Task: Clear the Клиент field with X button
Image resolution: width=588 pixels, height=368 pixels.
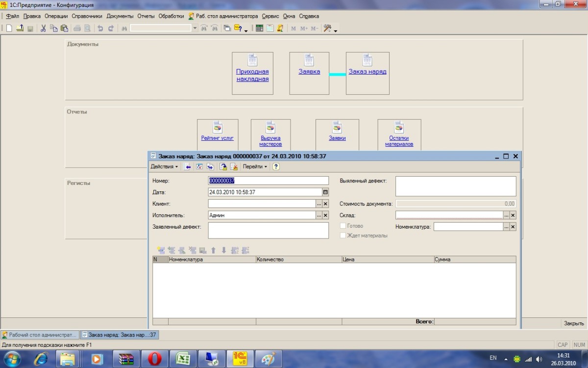Action: 326,204
